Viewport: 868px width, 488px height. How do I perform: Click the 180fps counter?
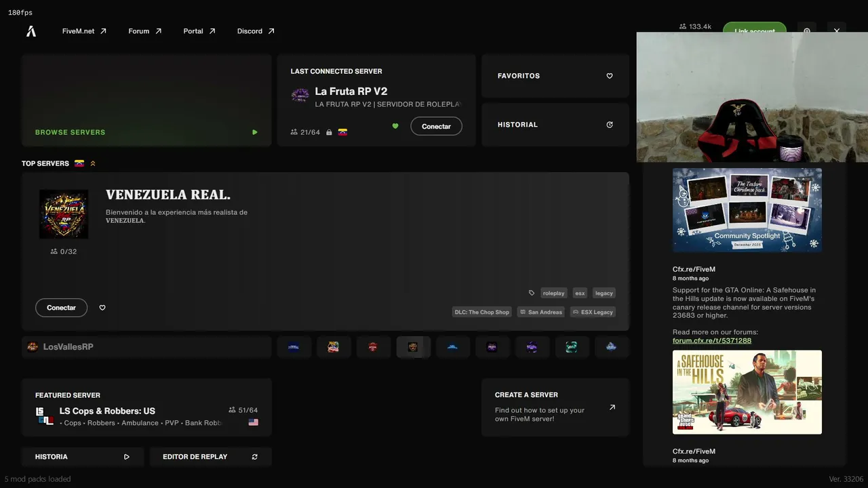(20, 13)
